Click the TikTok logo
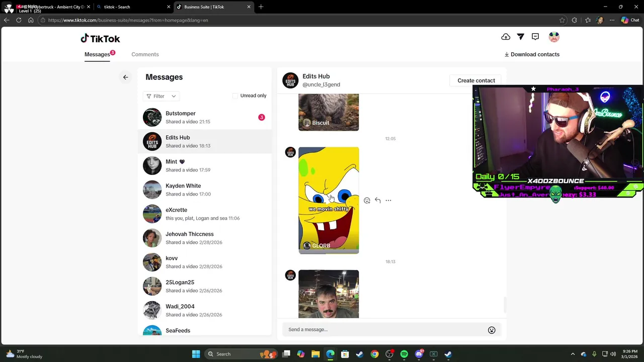The width and height of the screenshot is (644, 362). [100, 39]
